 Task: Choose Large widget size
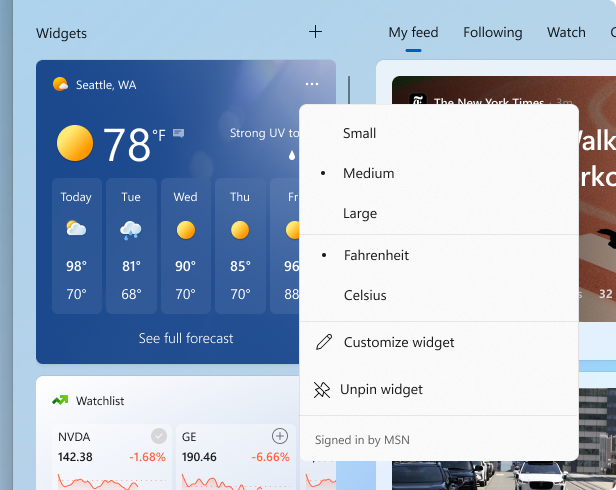(x=360, y=213)
